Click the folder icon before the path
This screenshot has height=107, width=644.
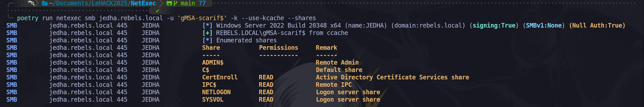tap(45, 3)
